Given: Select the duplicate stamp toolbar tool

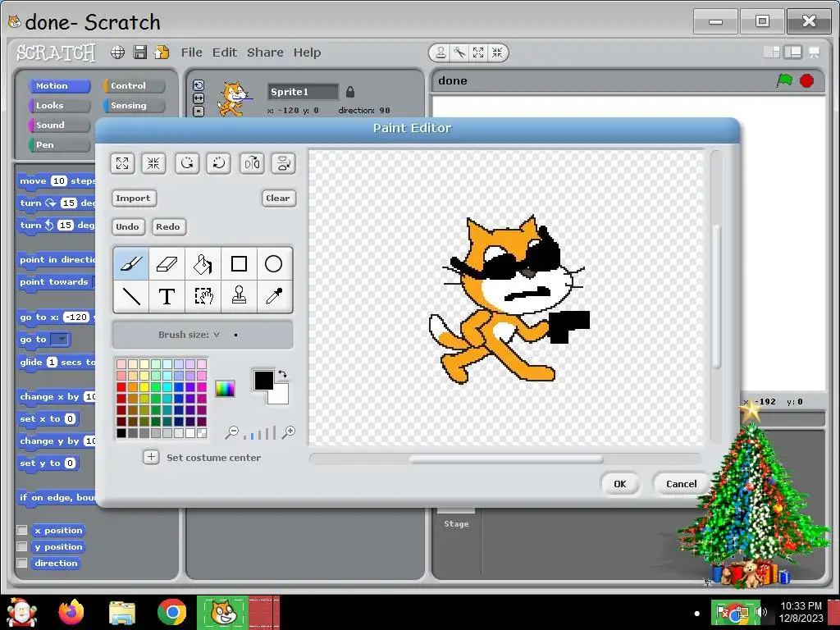Looking at the screenshot, I should coord(441,52).
